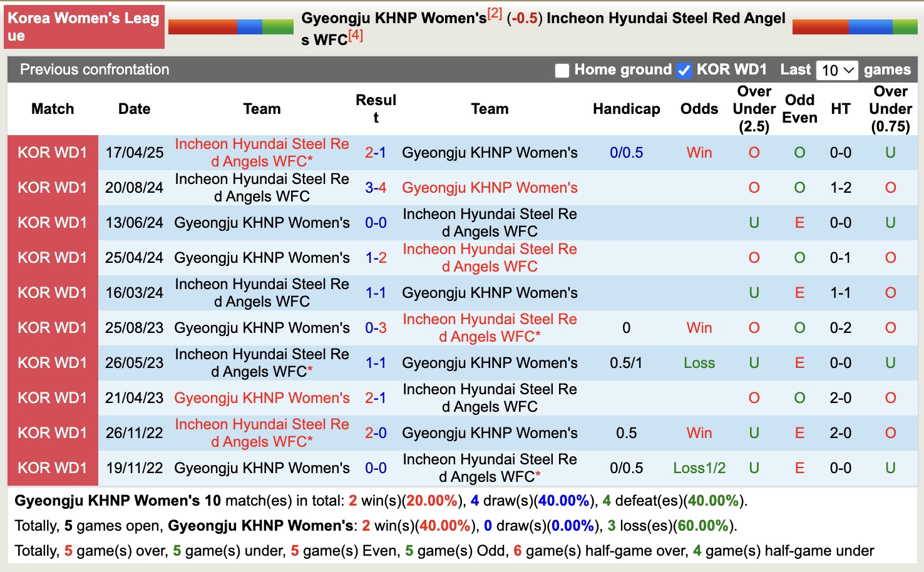Image resolution: width=924 pixels, height=572 pixels.
Task: Click the result score 2-1 on the top row
Action: pos(376,152)
